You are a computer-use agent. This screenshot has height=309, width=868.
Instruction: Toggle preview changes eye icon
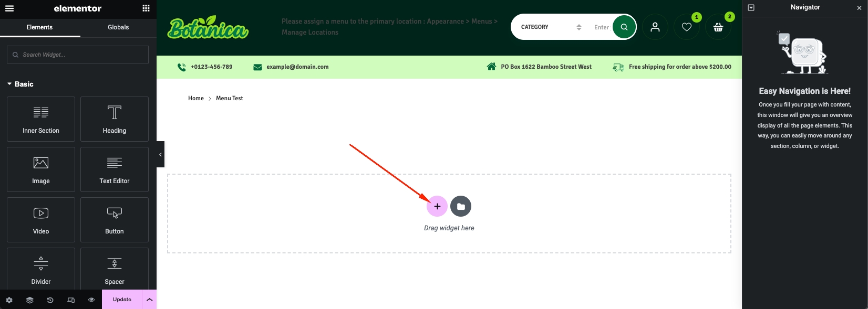click(x=91, y=300)
